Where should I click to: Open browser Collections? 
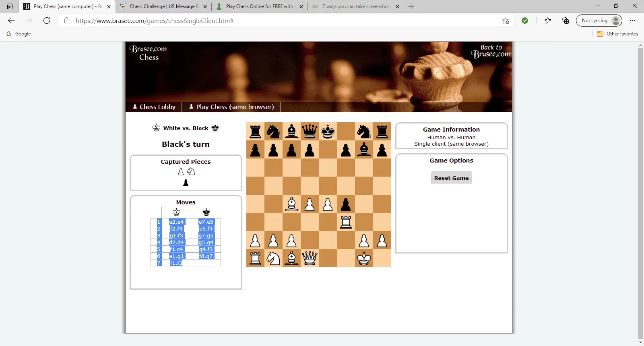pyautogui.click(x=566, y=21)
